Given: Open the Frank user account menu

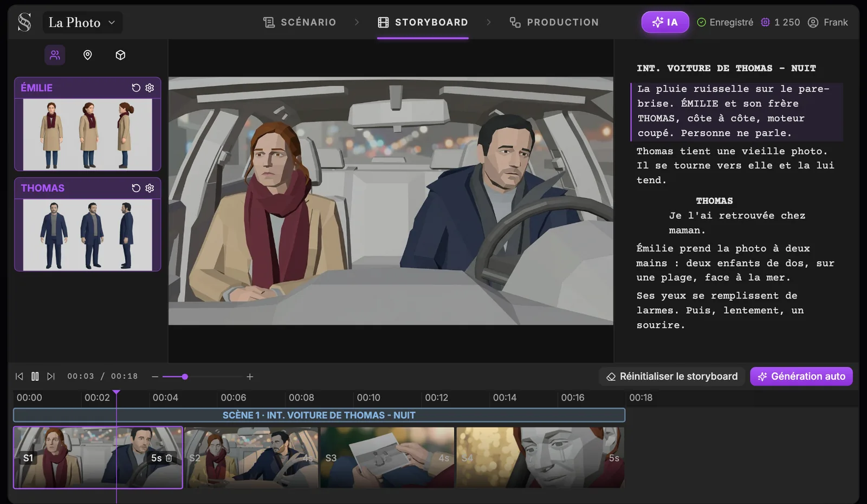Looking at the screenshot, I should click(x=827, y=22).
